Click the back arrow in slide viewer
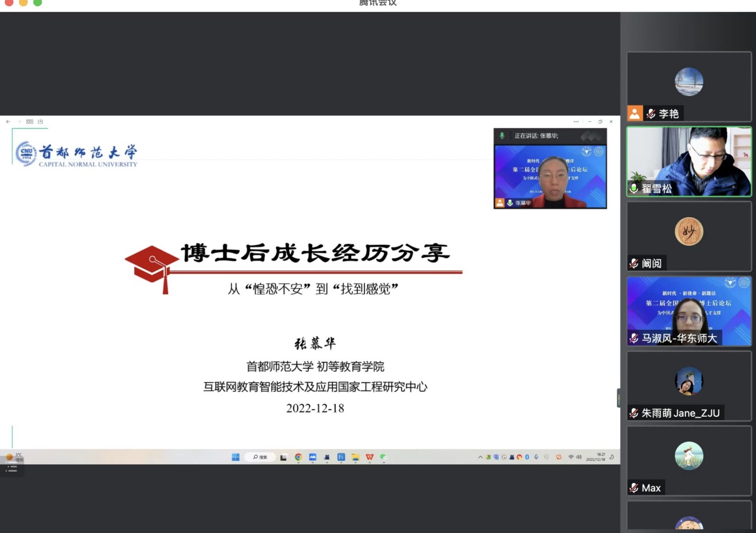The width and height of the screenshot is (756, 533). (x=8, y=122)
